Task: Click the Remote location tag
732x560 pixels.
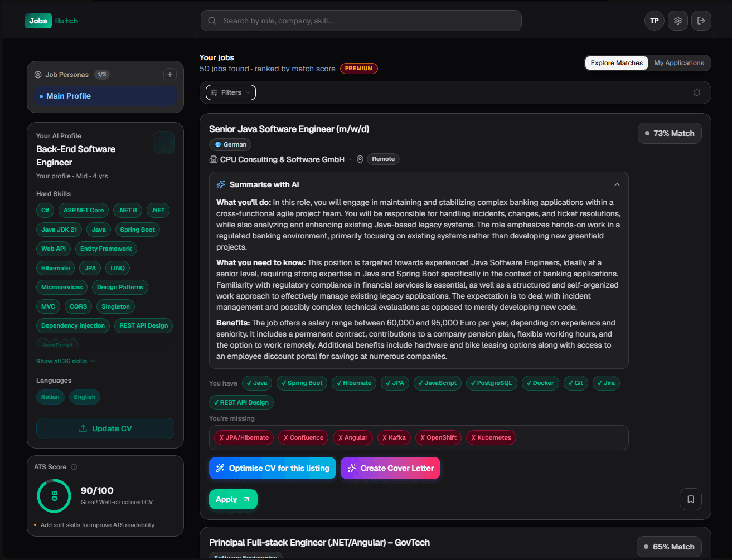Action: click(x=383, y=159)
